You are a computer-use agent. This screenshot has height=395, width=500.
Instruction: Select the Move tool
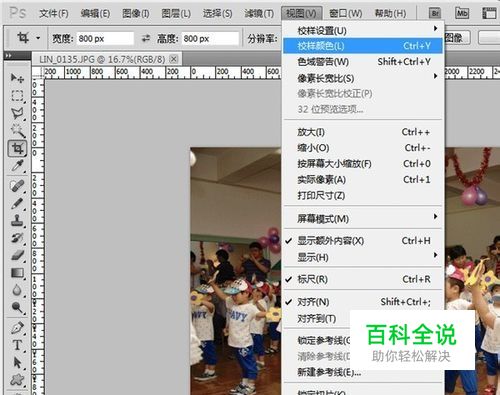[x=17, y=78]
